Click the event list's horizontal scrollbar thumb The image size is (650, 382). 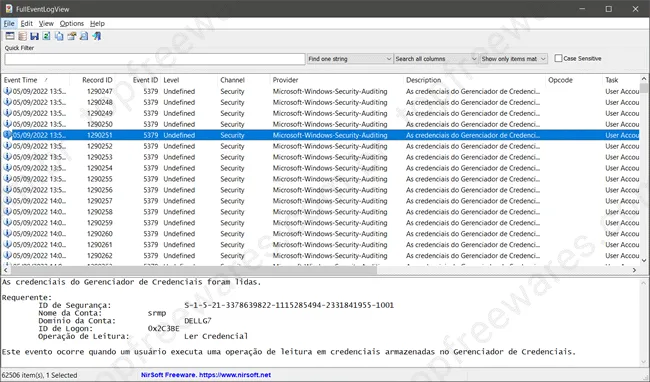click(x=193, y=270)
